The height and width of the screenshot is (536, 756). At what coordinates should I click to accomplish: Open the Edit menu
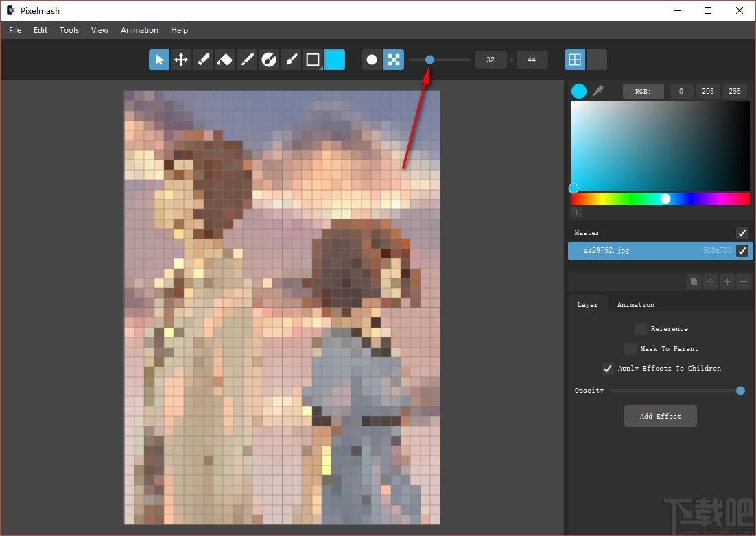(40, 30)
